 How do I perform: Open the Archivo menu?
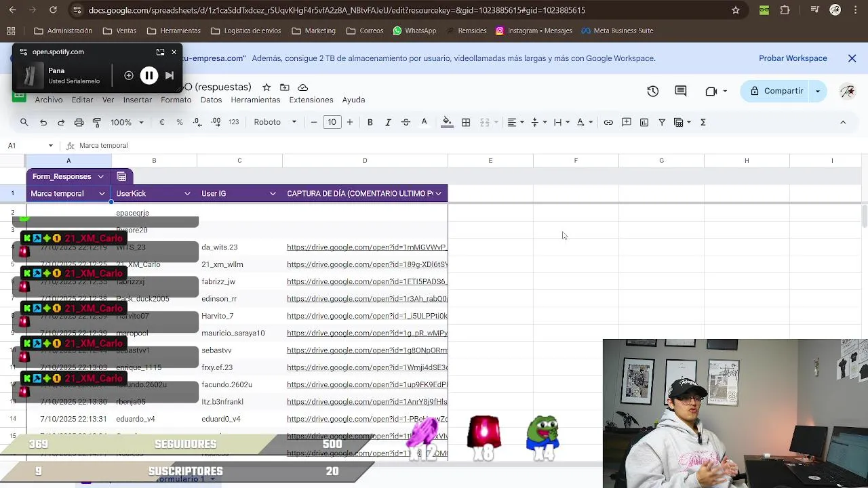point(49,100)
